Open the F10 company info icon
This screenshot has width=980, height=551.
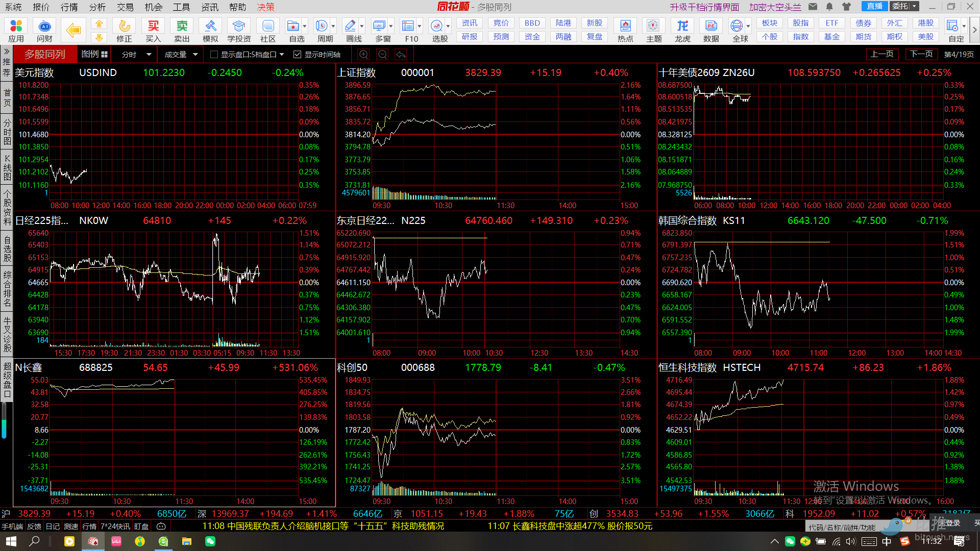click(x=408, y=30)
